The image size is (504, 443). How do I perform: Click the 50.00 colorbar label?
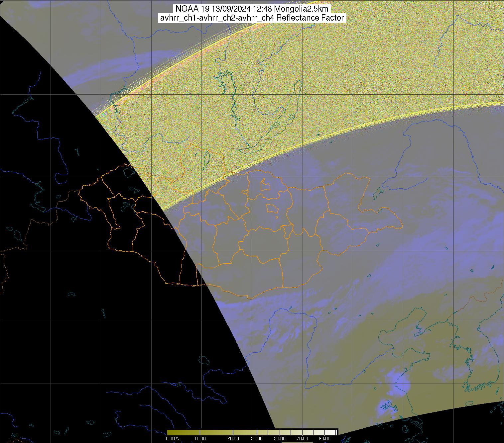[x=280, y=438]
